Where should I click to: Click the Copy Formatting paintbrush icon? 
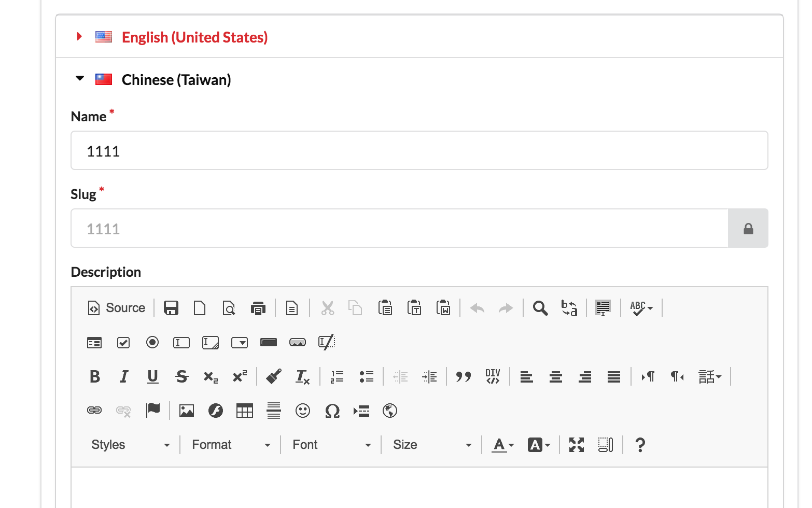pos(274,376)
